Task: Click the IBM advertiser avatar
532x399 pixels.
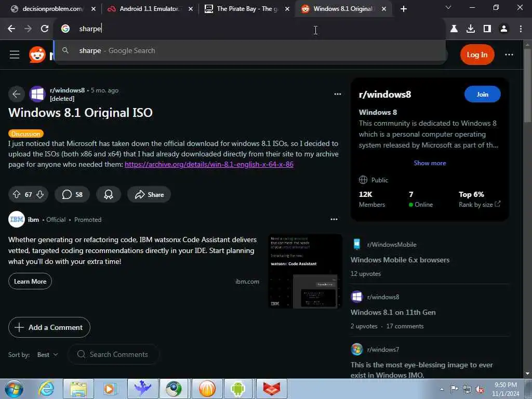Action: tap(17, 220)
